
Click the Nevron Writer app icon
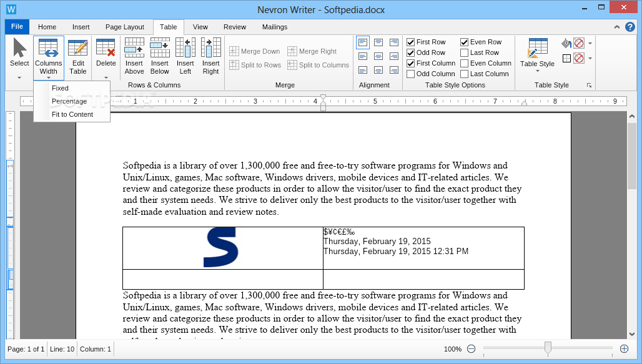point(11,9)
